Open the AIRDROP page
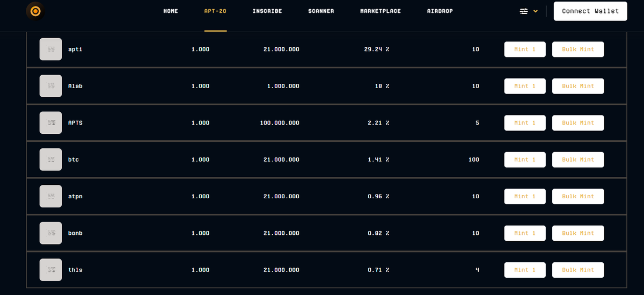This screenshot has width=644, height=295. click(440, 11)
